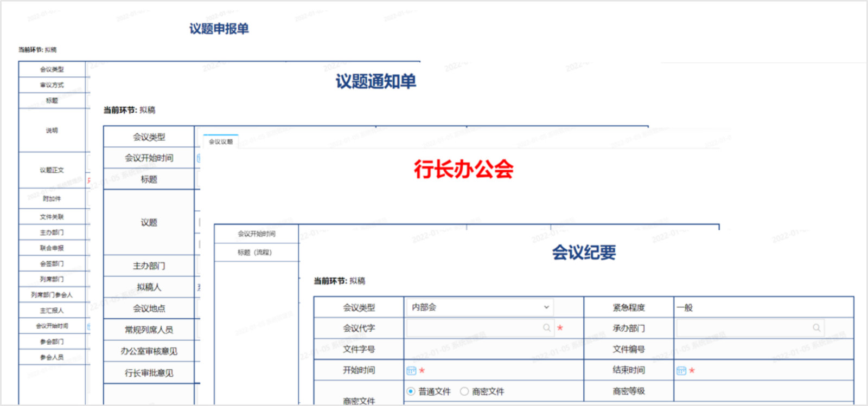
Task: Select the 普通文件 radio button
Action: point(411,391)
